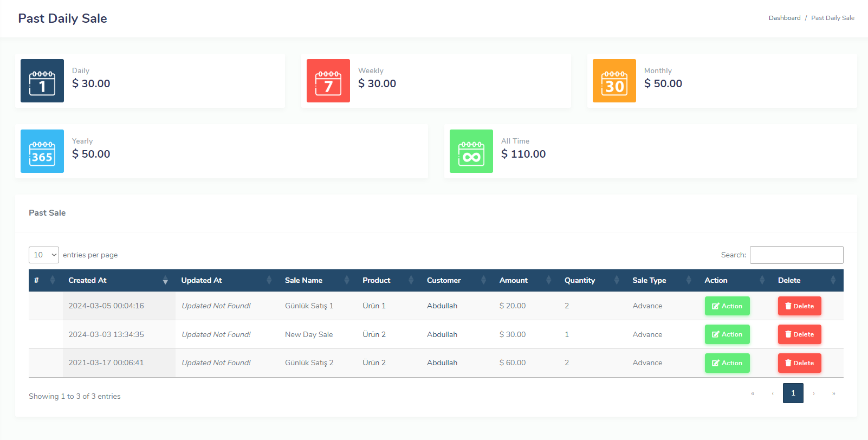Click the Dashboard breadcrumb link

tap(784, 18)
